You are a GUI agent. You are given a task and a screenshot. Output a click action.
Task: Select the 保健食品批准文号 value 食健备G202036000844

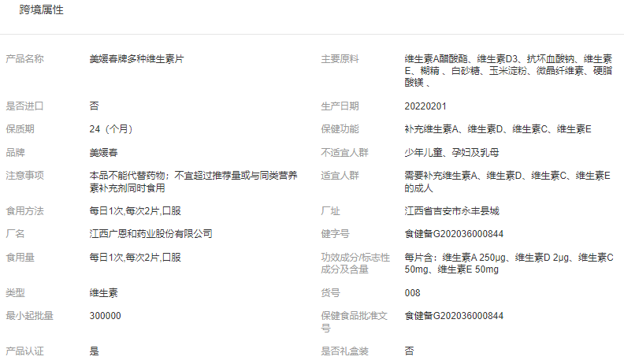pos(454,316)
